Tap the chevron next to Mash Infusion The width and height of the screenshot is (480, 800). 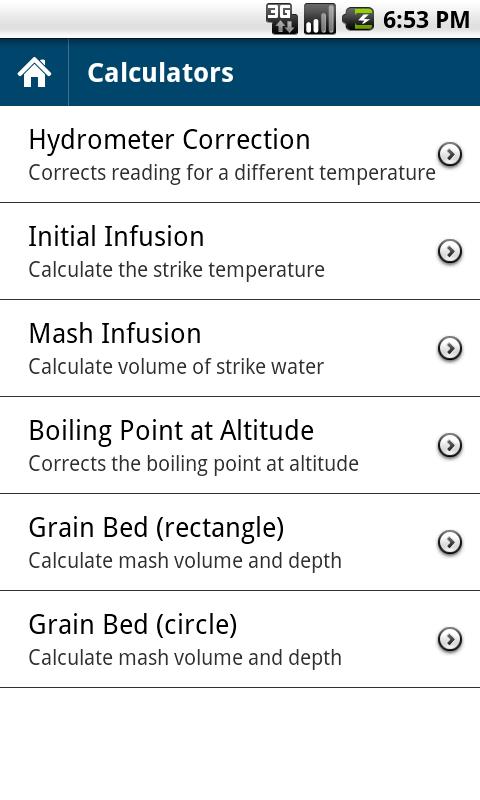tap(450, 348)
